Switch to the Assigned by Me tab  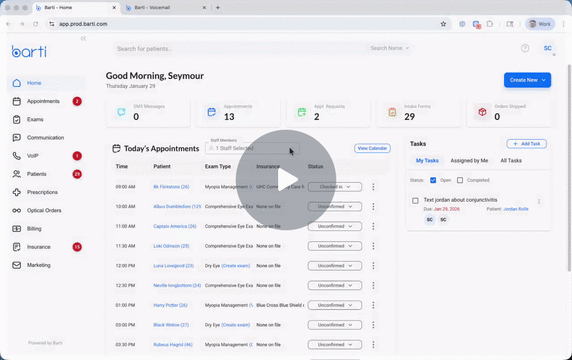tap(469, 160)
